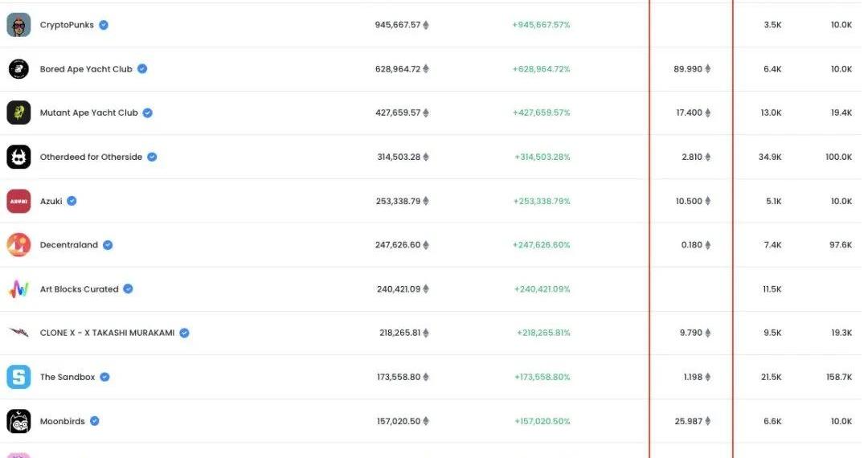This screenshot has width=868, height=458.
Task: Click the Moonbirds owl avatar
Action: [x=18, y=421]
